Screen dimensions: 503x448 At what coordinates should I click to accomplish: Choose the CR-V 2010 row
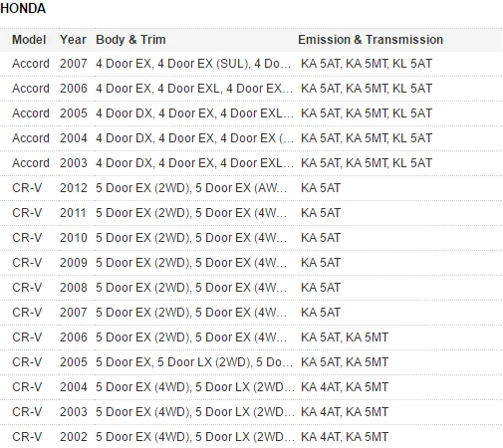pos(251,238)
